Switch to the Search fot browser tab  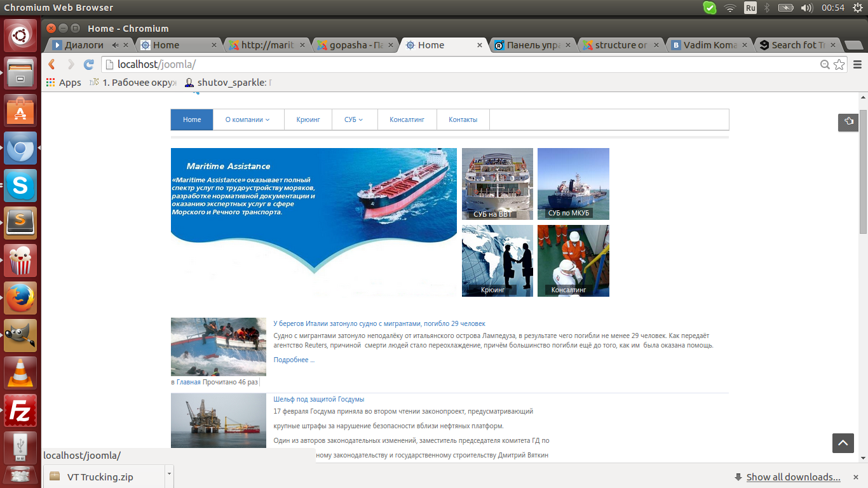point(797,45)
